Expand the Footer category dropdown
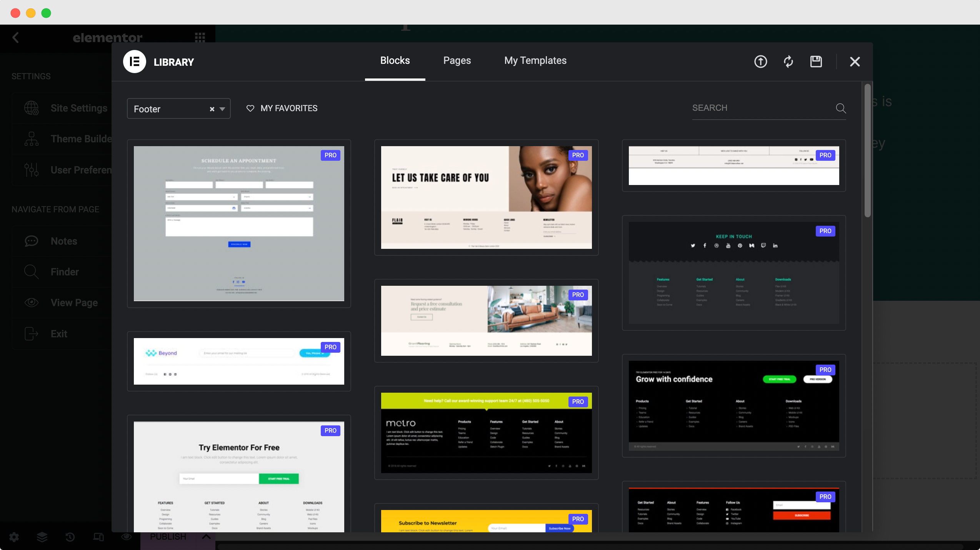 (222, 109)
